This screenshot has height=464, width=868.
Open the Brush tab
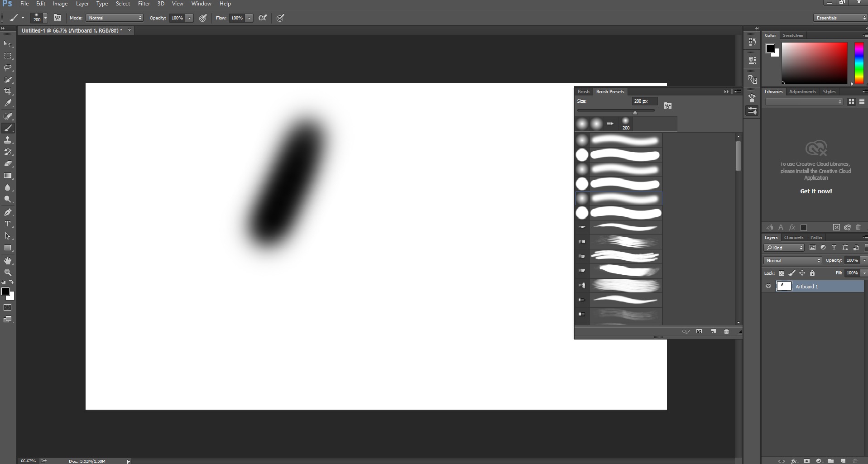pos(583,91)
